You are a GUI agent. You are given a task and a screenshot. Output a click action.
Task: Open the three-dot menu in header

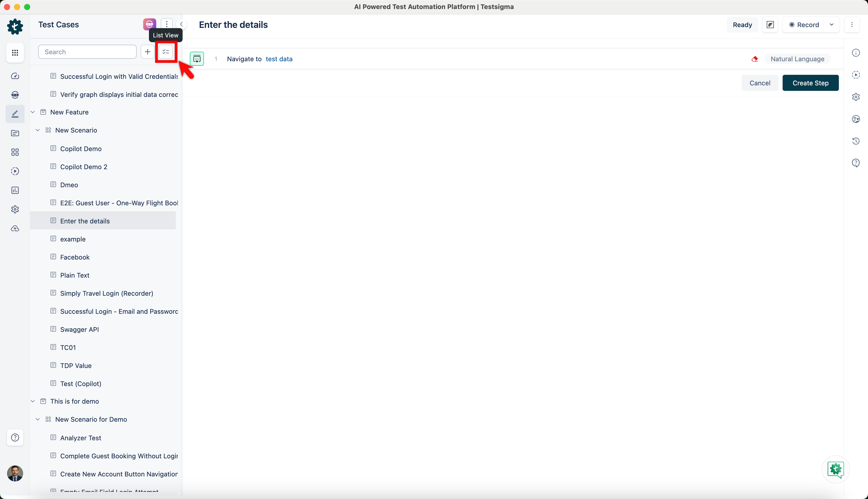coord(853,24)
